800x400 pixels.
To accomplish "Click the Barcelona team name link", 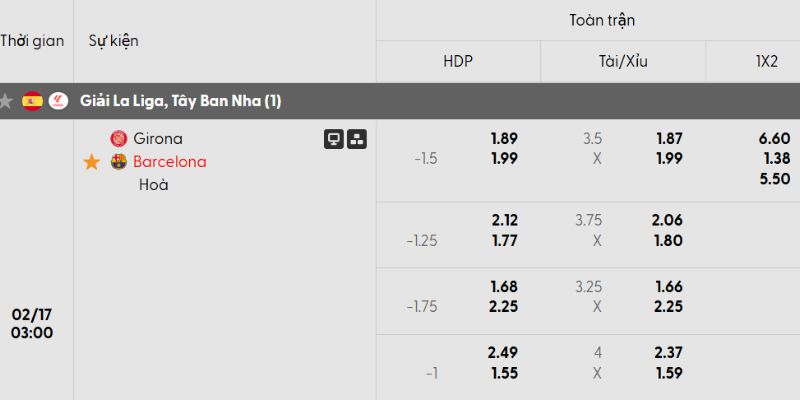I will coord(170,162).
